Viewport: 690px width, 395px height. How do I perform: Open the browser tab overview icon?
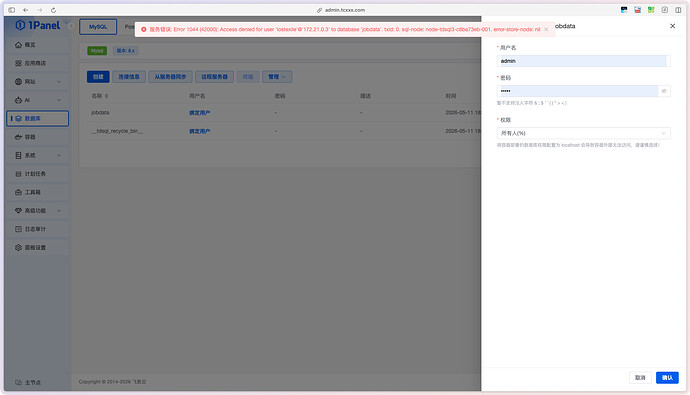[x=678, y=10]
